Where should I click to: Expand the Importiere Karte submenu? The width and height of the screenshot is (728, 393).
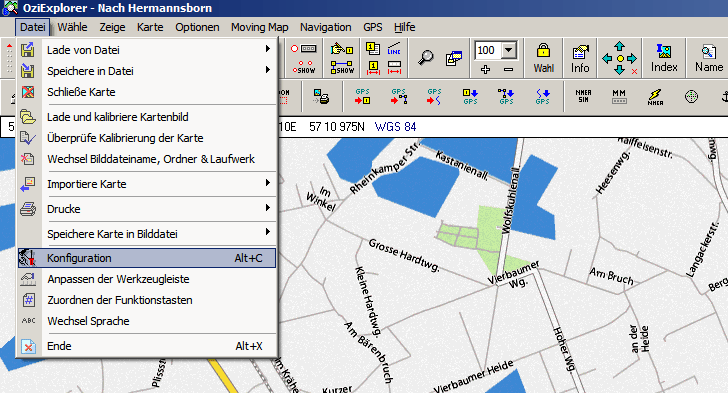click(x=147, y=184)
